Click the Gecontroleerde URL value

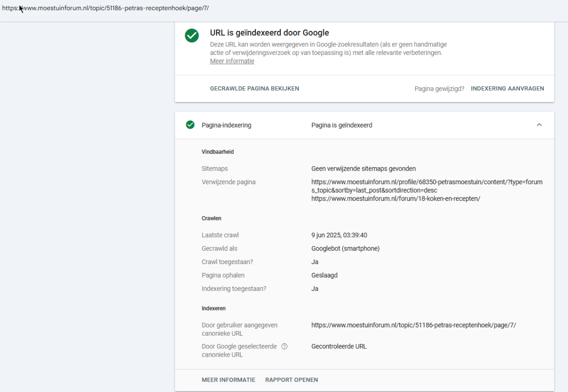click(339, 346)
